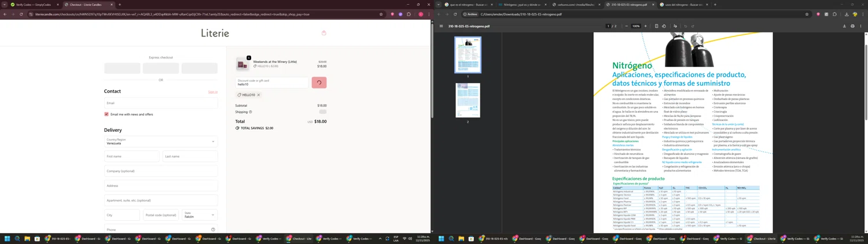Open a new tab in left browser
This screenshot has width=868, height=244.
click(x=120, y=5)
